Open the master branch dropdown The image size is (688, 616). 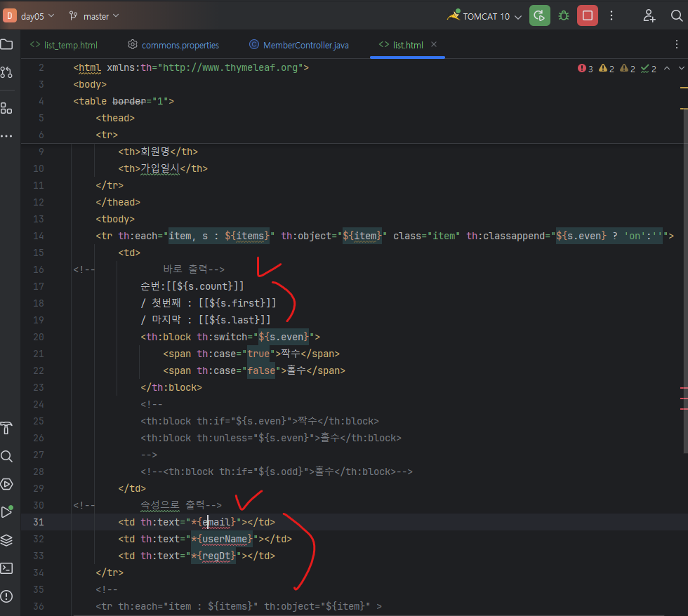tap(101, 16)
